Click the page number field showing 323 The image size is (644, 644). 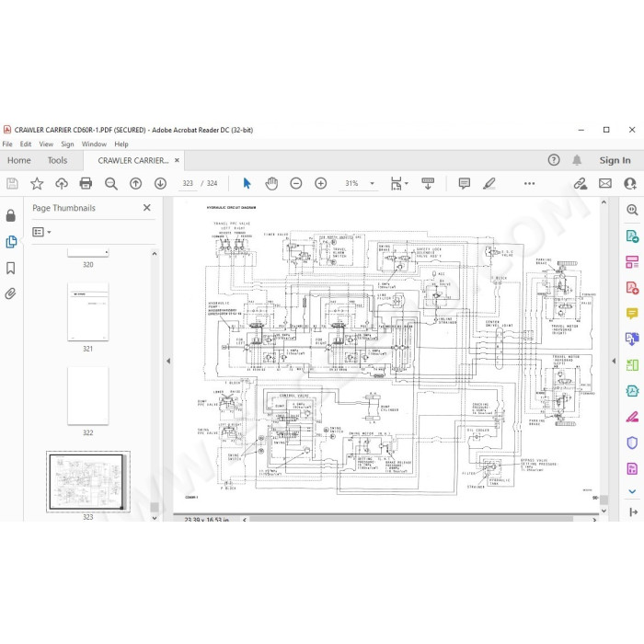(x=188, y=183)
